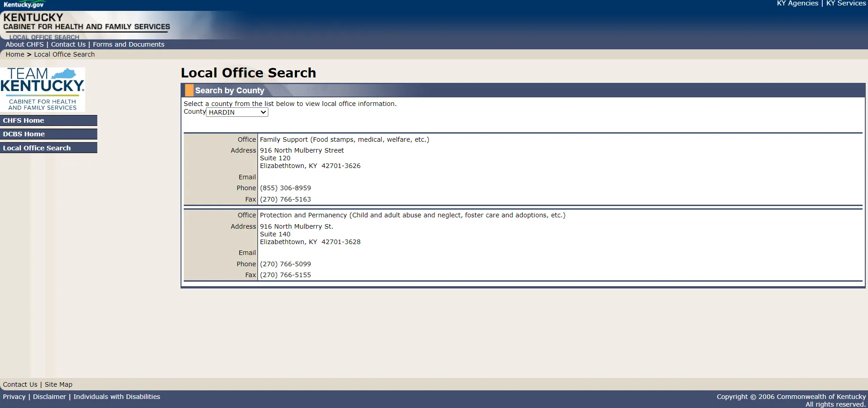
Task: Click Suite 120 text
Action: tap(275, 158)
